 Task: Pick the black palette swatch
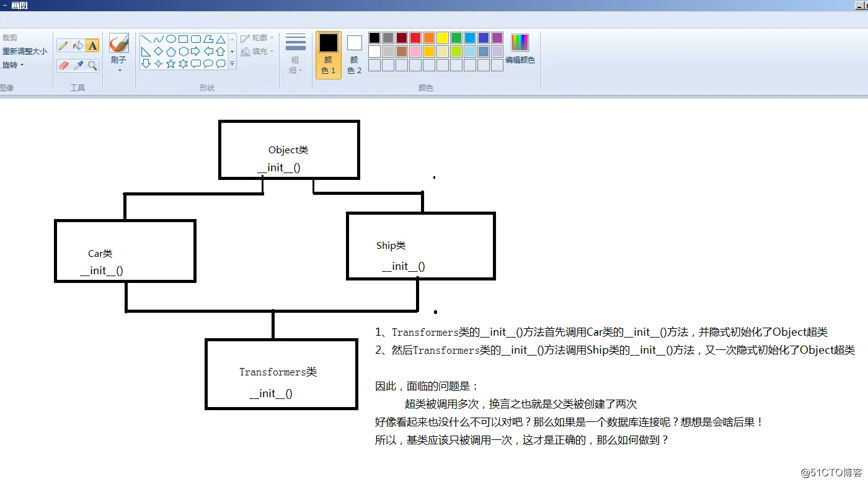pos(374,38)
